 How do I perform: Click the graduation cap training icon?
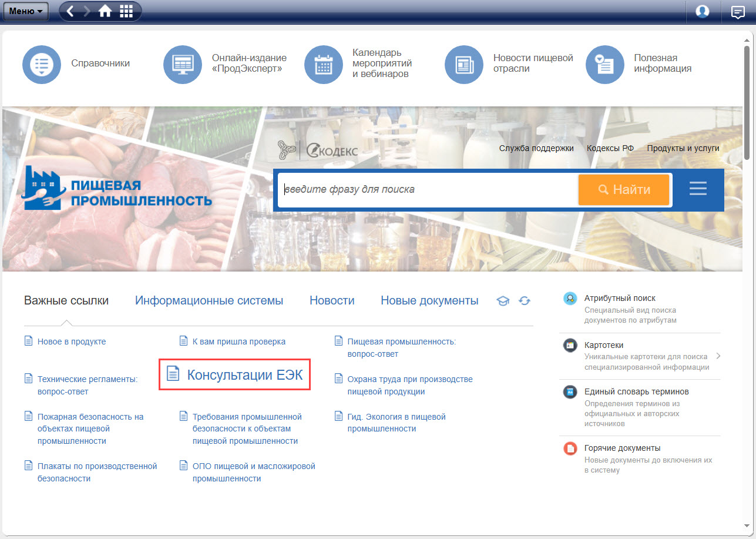point(503,301)
